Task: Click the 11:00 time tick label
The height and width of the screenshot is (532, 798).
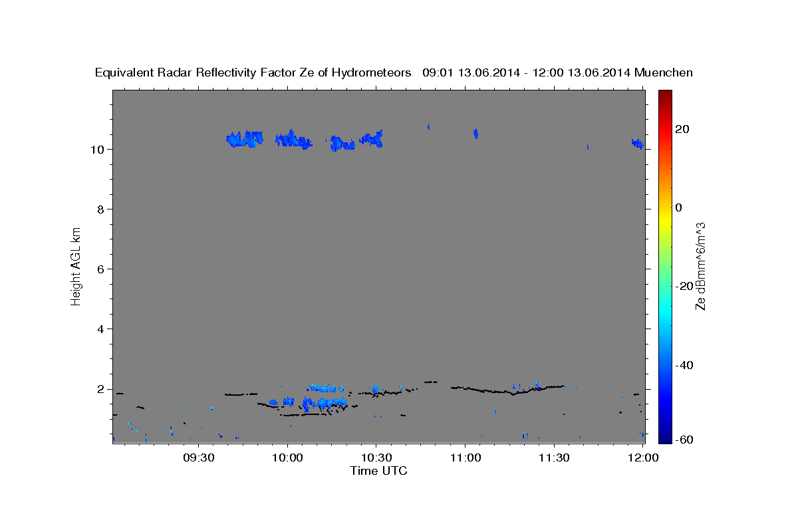Action: point(465,458)
